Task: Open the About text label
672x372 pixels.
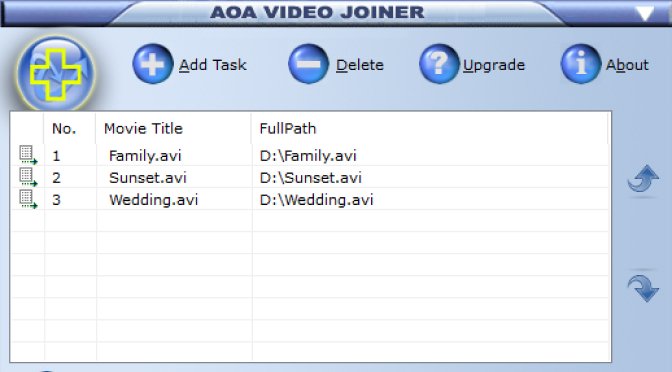Action: point(627,65)
